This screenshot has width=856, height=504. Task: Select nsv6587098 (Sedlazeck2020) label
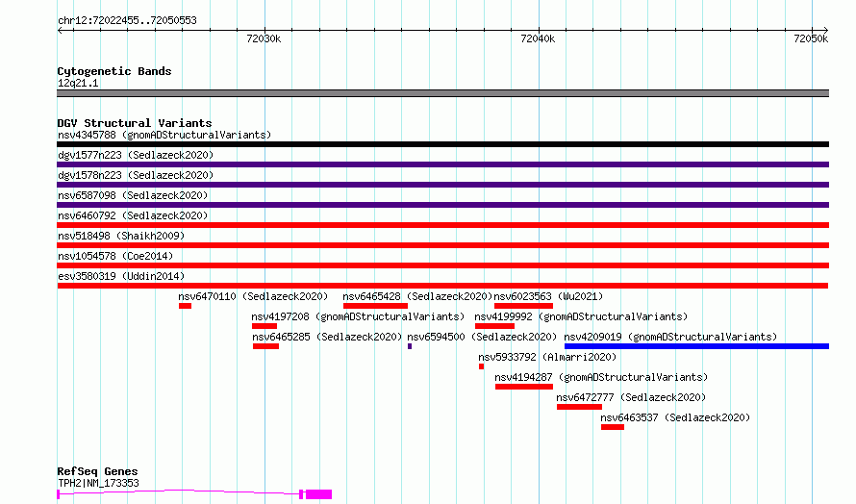coord(133,195)
